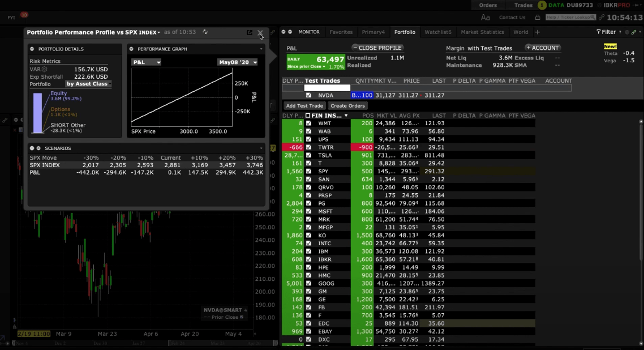The width and height of the screenshot is (644, 350).
Task: Open Performance Graph panel menu arrow
Action: 261,49
